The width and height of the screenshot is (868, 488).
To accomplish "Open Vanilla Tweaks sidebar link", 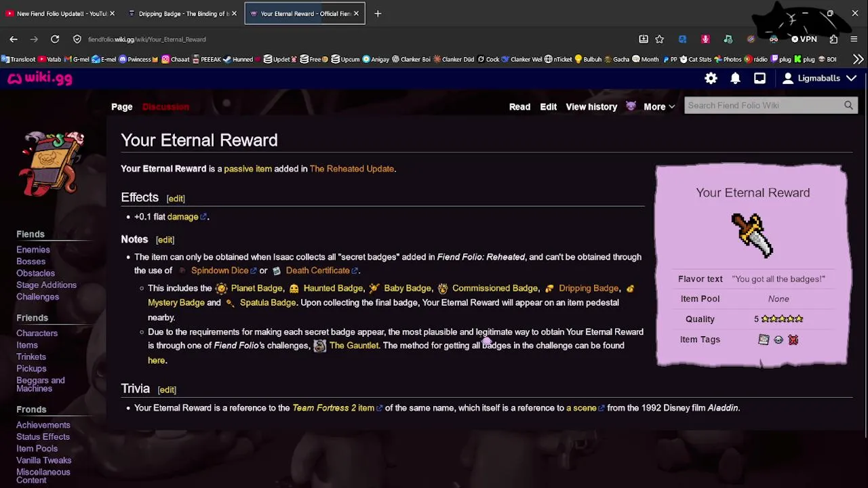I will click(43, 461).
